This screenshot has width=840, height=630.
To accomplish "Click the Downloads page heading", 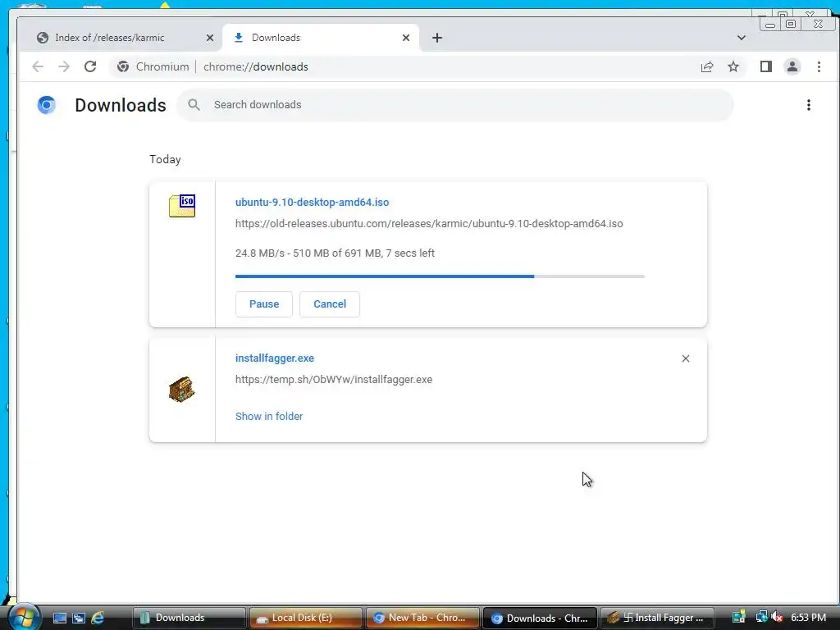I will pos(121,105).
